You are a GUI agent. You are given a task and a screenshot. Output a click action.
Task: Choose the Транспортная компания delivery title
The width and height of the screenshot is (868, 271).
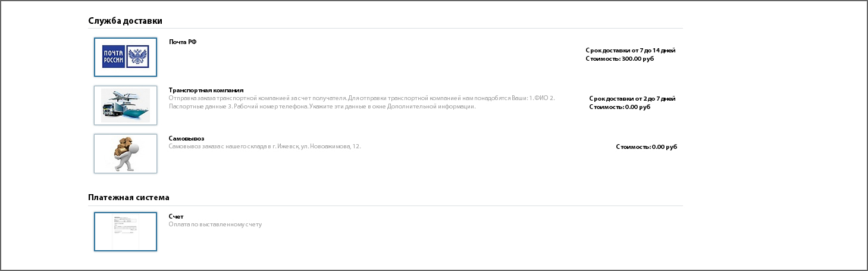[x=206, y=90]
